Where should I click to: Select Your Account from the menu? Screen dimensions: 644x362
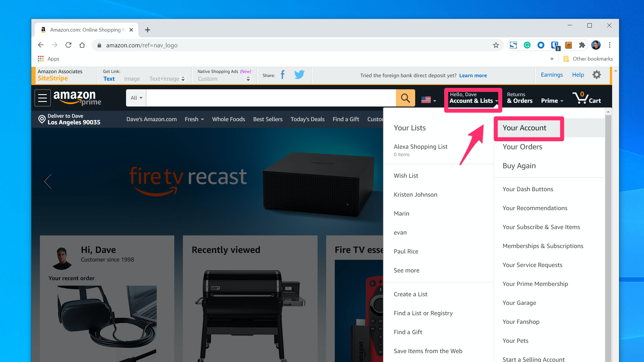point(524,128)
